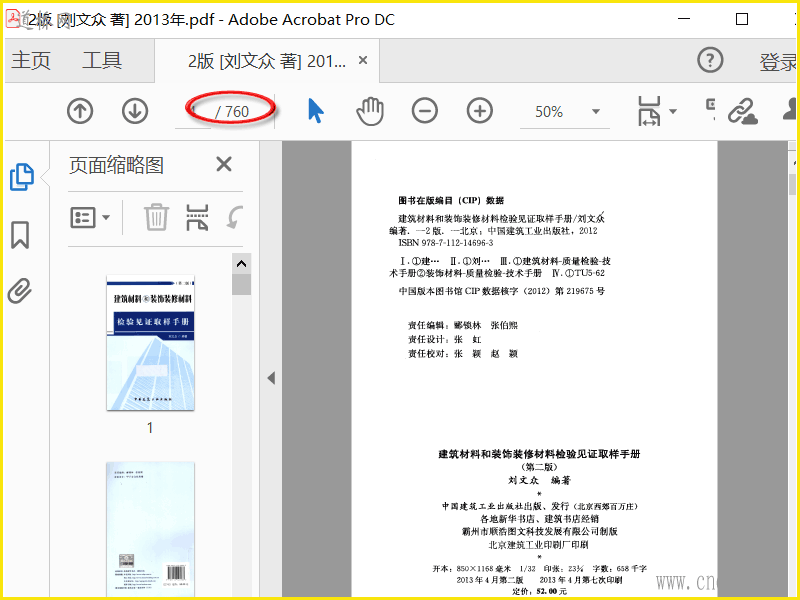Click the fit page width icon

coord(648,111)
